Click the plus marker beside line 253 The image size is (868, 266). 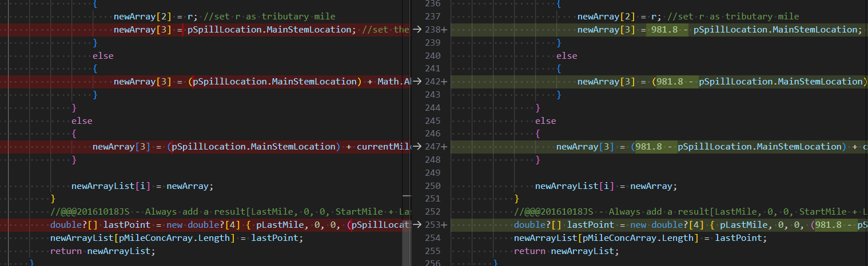pos(443,225)
